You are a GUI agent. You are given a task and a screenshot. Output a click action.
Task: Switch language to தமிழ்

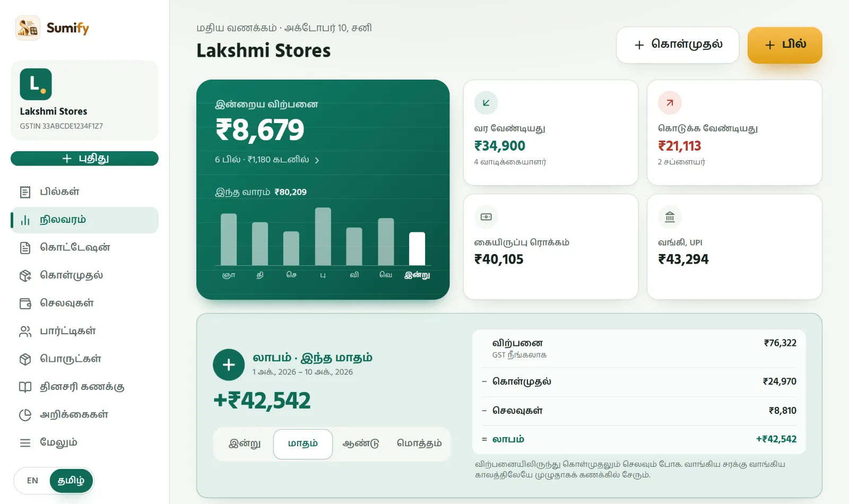71,481
